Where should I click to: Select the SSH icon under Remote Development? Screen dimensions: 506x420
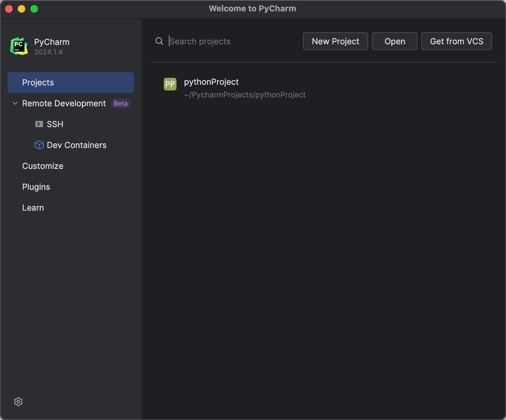click(39, 124)
